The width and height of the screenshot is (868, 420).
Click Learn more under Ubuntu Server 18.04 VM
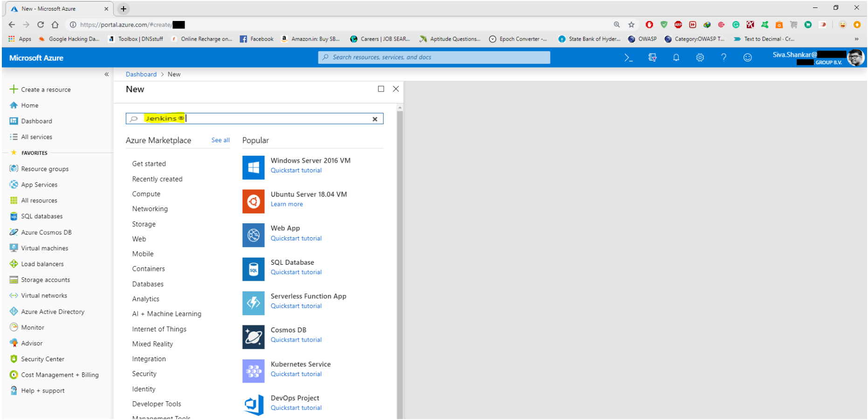(287, 204)
